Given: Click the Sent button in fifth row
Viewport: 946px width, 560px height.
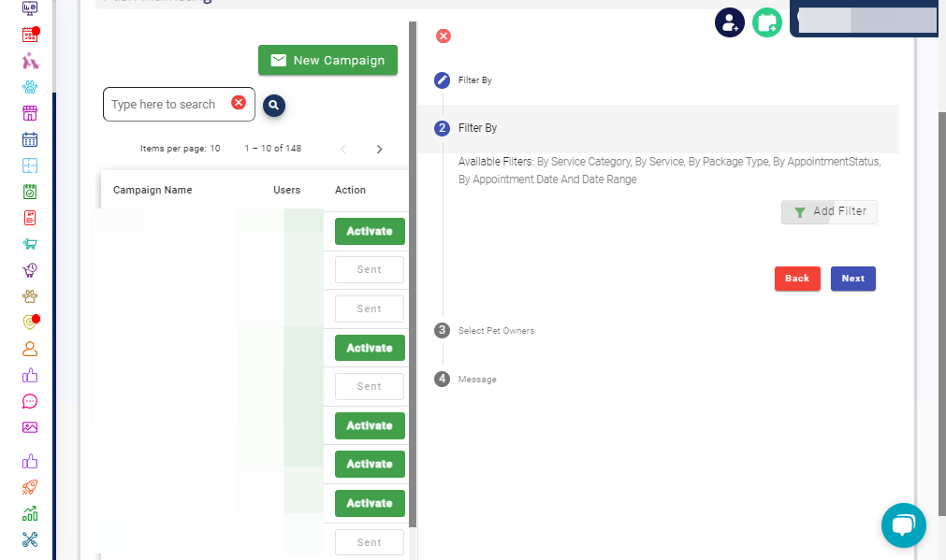Looking at the screenshot, I should (370, 386).
